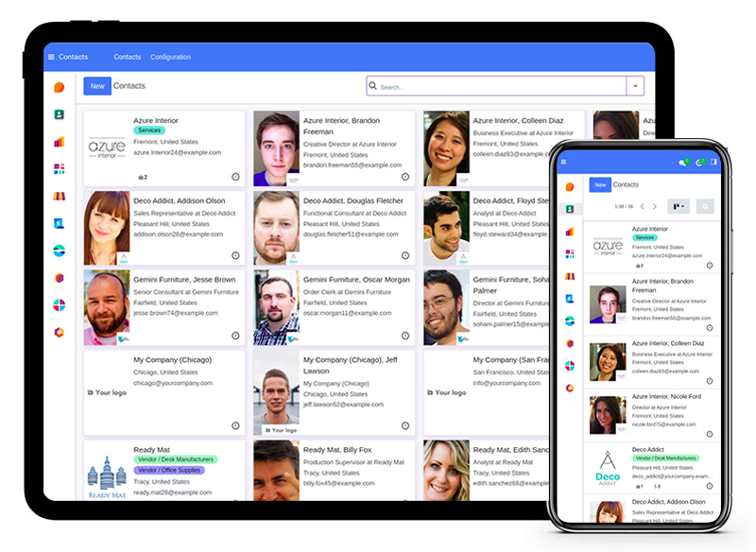
Task: Open bar chart Sales icon in phone sidebar
Action: point(570,232)
